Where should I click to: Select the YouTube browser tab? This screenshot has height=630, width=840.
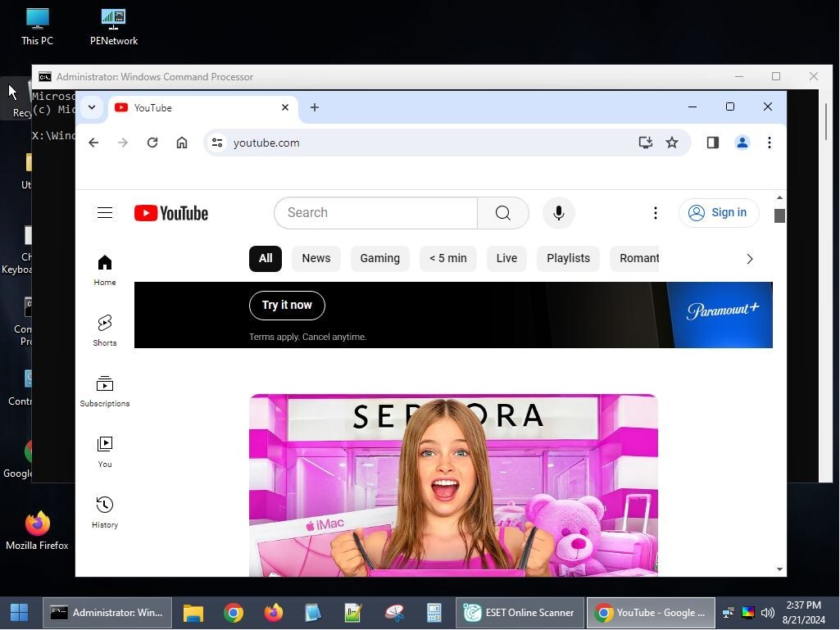(197, 107)
